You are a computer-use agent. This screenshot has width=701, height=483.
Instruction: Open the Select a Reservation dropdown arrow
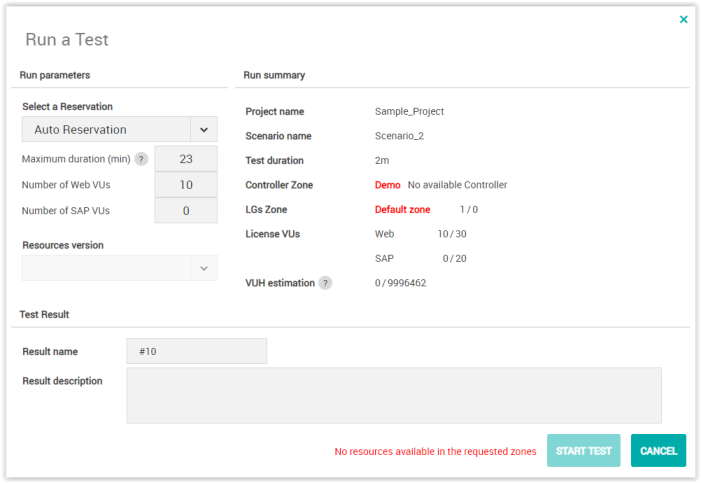[x=203, y=130]
